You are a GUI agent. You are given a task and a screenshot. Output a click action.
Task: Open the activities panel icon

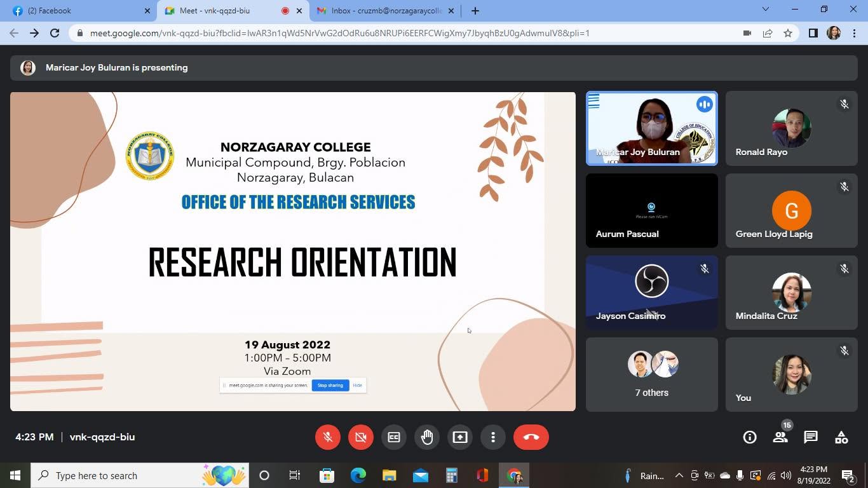[x=841, y=437]
